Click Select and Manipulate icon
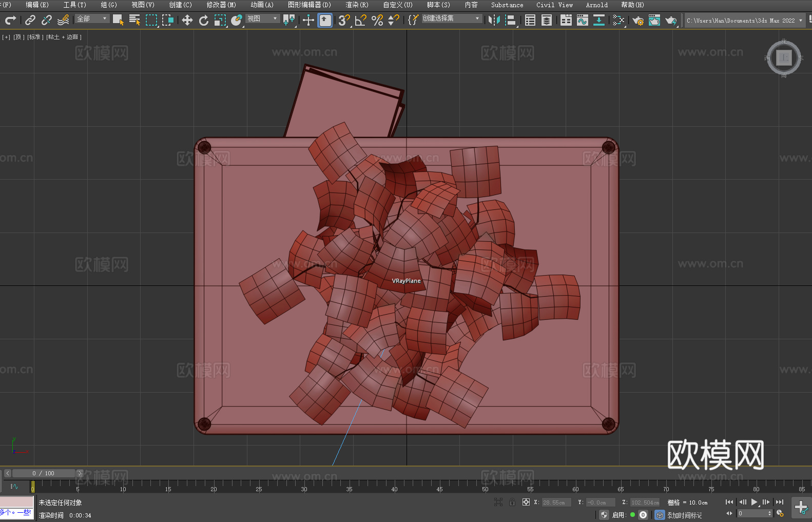This screenshot has height=522, width=812. pos(308,20)
